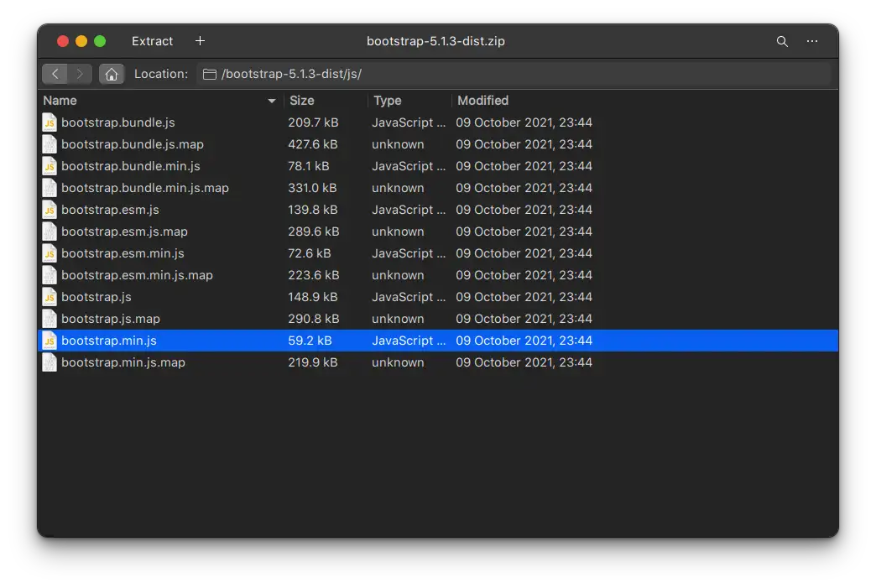
Task: Go forward with the right arrow button
Action: coord(80,74)
